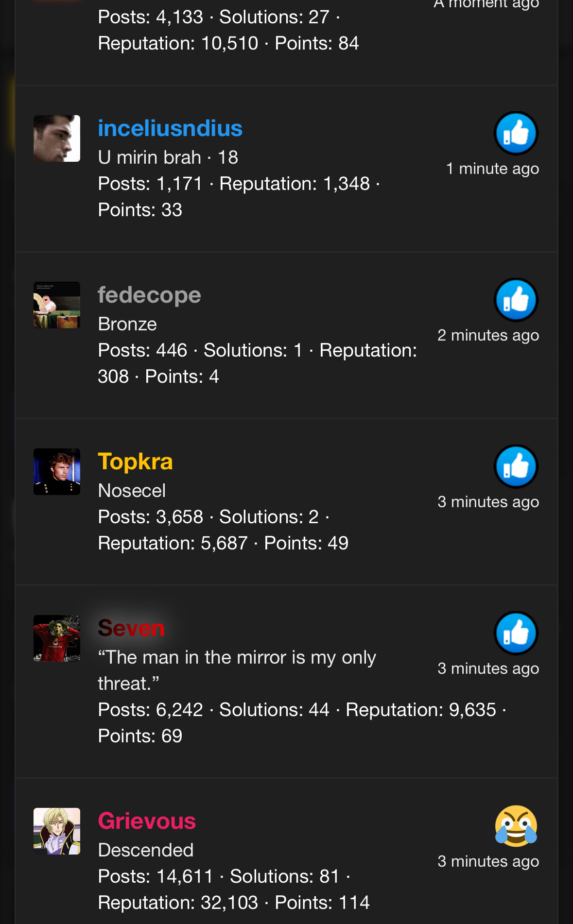This screenshot has height=924, width=573.
Task: Click the timestamp under Grievous's emoji
Action: tap(488, 861)
